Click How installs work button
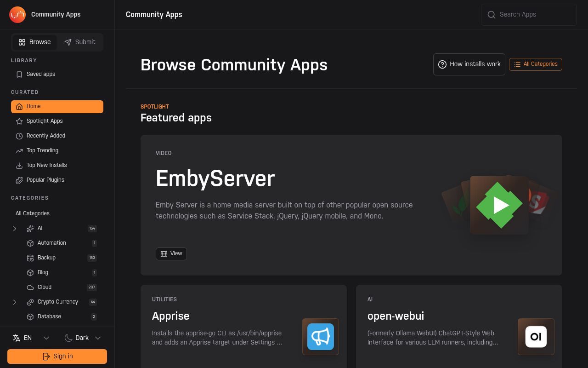 pyautogui.click(x=469, y=64)
